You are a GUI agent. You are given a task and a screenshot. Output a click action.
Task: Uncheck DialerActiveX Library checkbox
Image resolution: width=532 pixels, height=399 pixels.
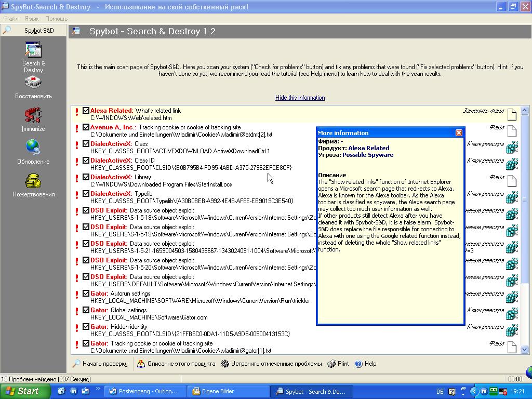pos(86,177)
